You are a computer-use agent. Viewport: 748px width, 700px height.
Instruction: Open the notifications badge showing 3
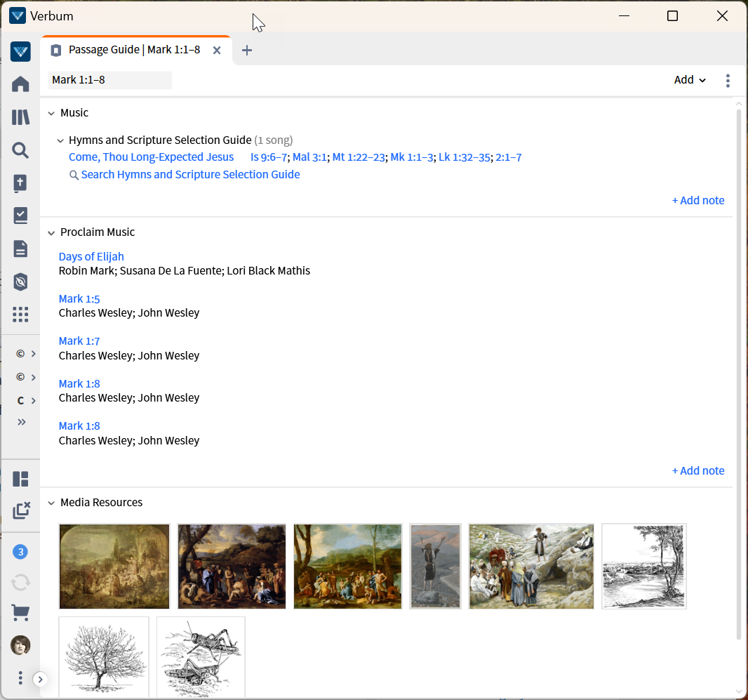coord(20,552)
